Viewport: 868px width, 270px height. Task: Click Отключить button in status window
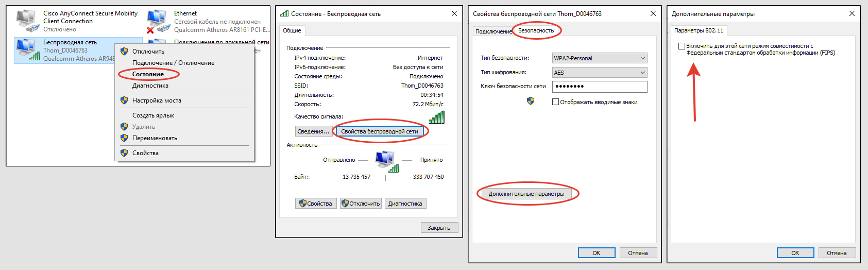361,204
